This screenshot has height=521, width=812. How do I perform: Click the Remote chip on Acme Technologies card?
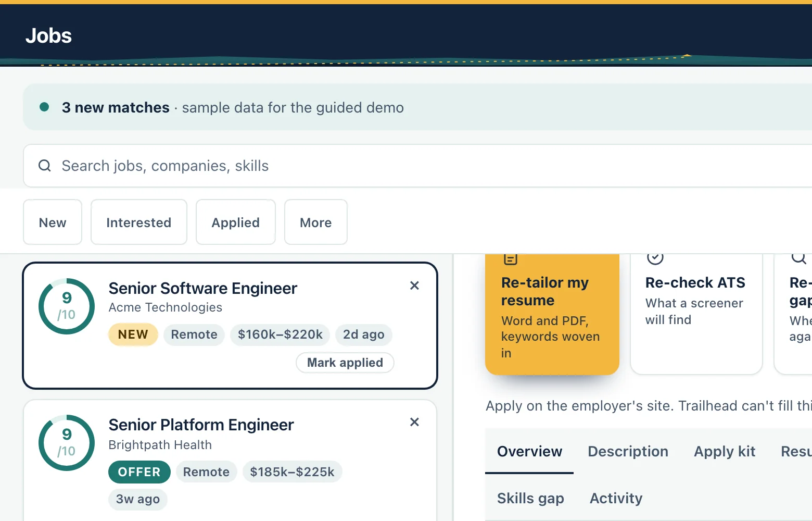tap(194, 334)
